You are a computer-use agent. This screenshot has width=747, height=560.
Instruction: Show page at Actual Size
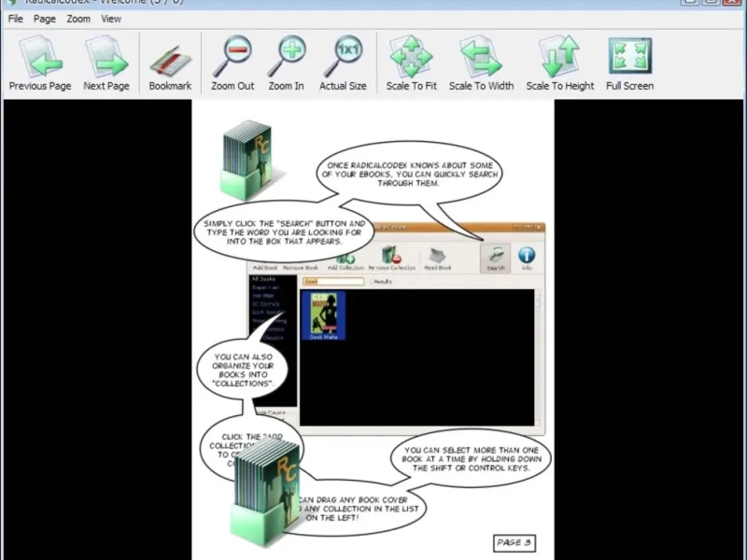[343, 63]
